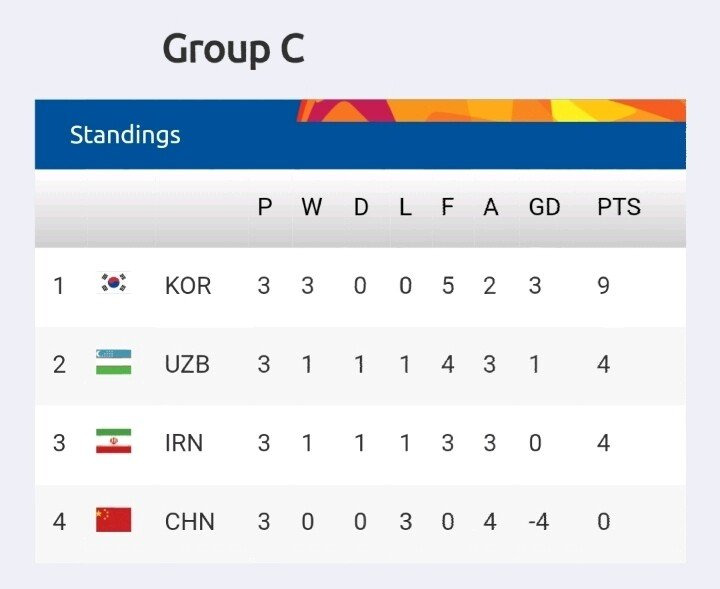Click the W column header

[x=312, y=207]
